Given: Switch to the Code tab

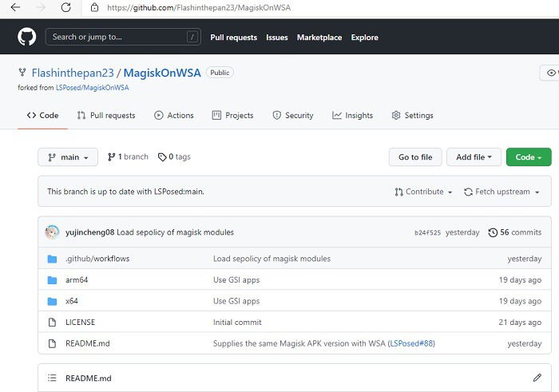Looking at the screenshot, I should 42,116.
